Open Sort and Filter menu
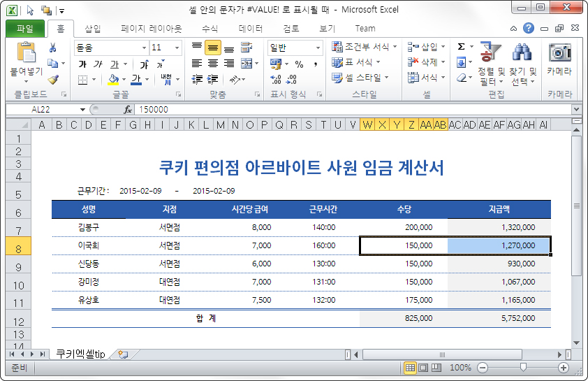The image size is (588, 381). coord(490,64)
